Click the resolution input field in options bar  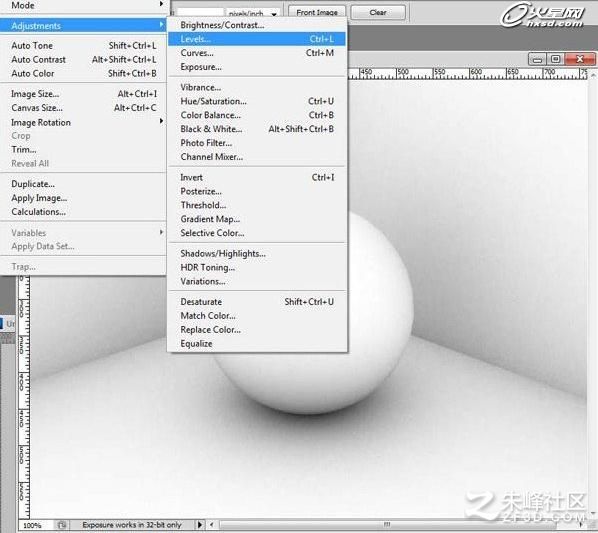(200, 13)
